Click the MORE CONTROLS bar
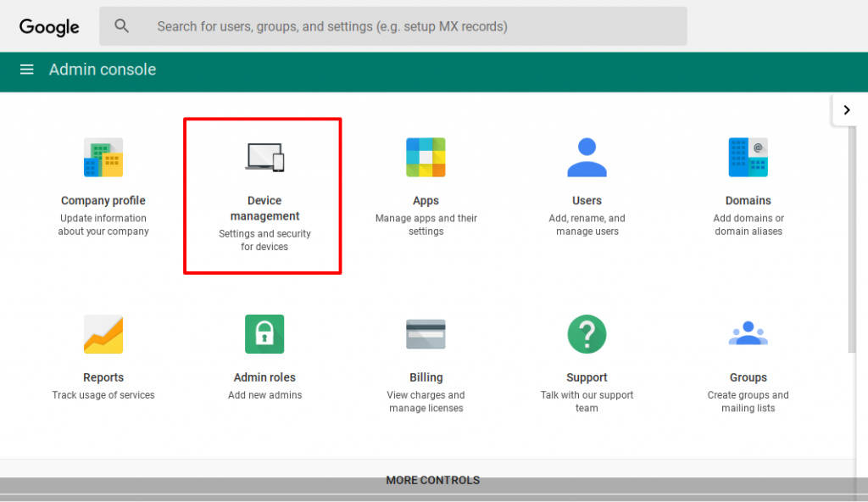The height and width of the screenshot is (502, 868). 433,481
